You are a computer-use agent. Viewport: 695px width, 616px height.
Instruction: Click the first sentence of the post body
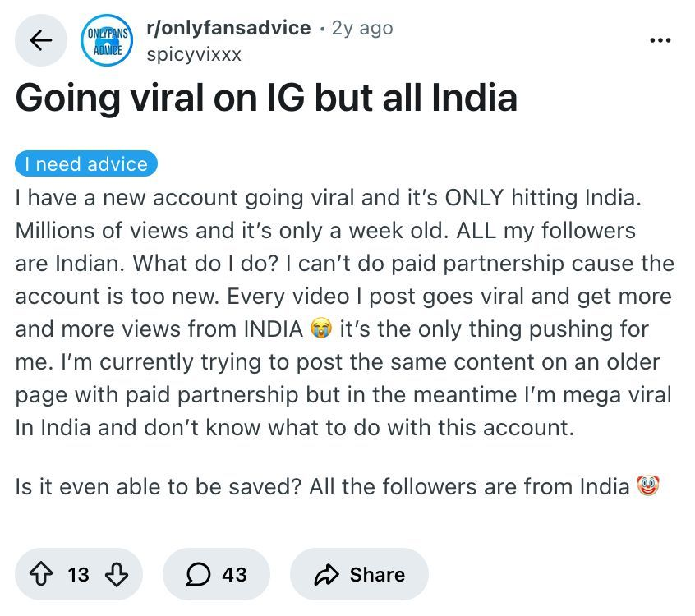329,198
